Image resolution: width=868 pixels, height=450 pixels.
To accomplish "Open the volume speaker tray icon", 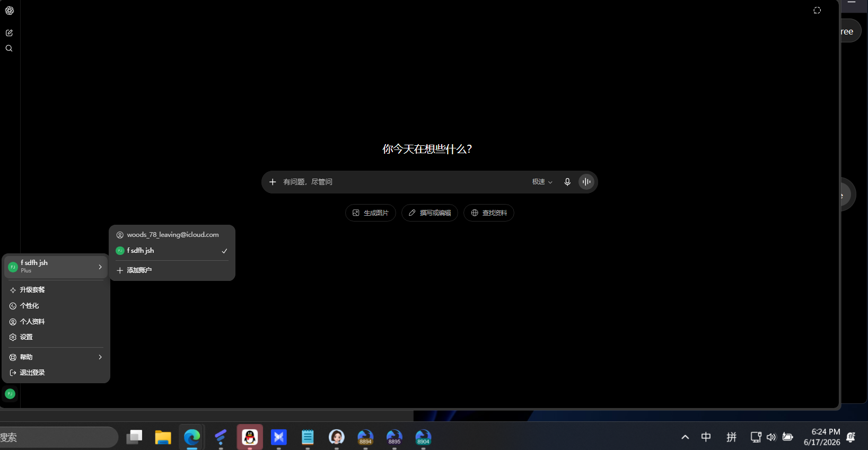I will tap(771, 437).
